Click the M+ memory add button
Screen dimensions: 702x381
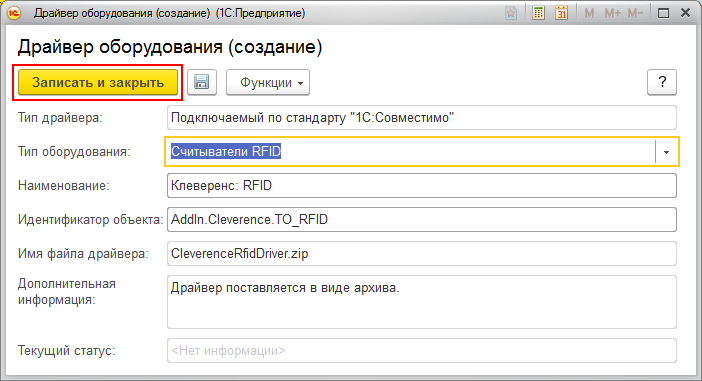(x=612, y=13)
